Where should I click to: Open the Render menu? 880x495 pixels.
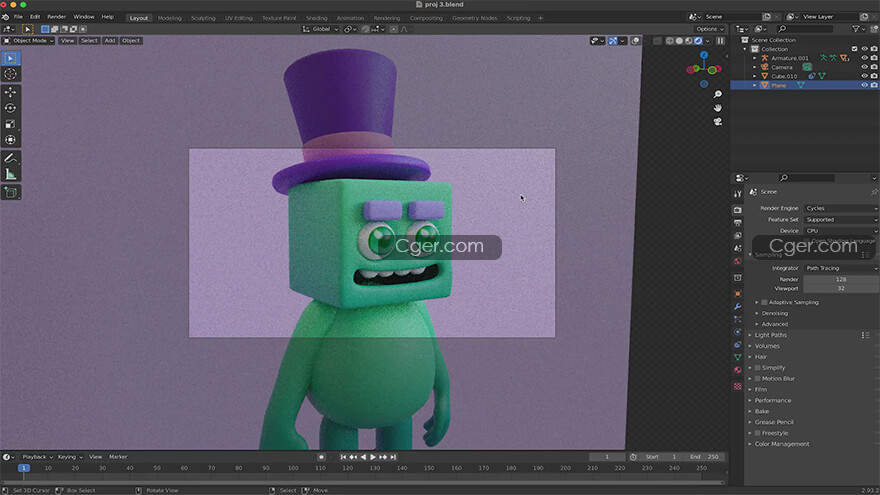point(56,17)
